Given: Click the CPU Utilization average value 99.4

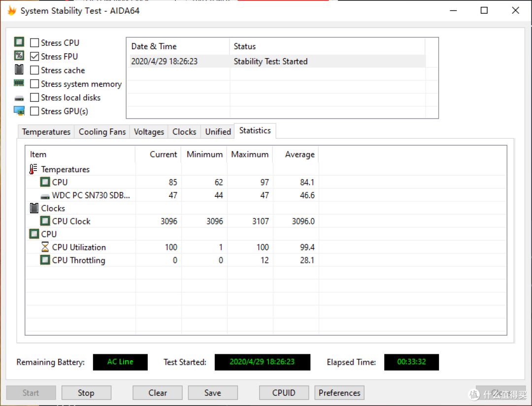Looking at the screenshot, I should point(307,248).
